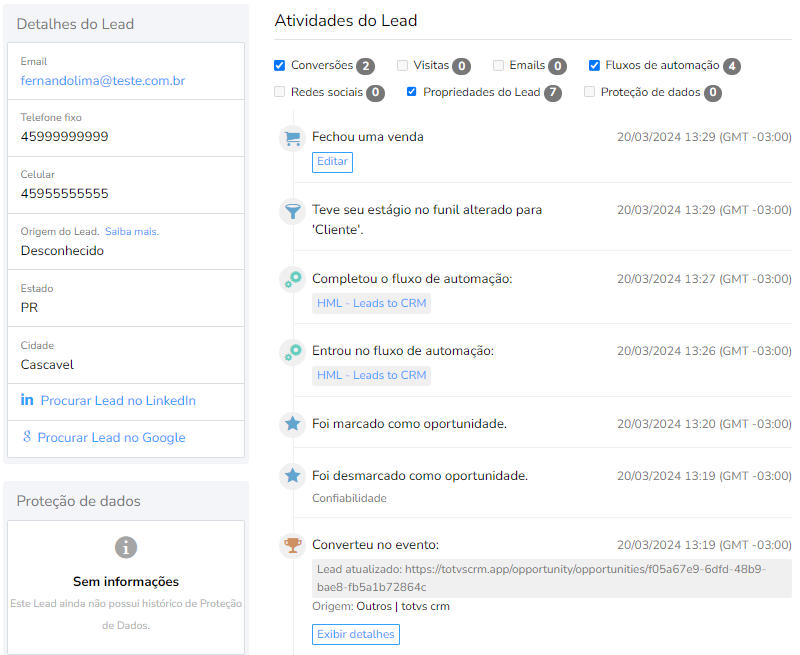The image size is (800, 655).
Task: Enable the Visitas filter checkbox
Action: point(402,66)
